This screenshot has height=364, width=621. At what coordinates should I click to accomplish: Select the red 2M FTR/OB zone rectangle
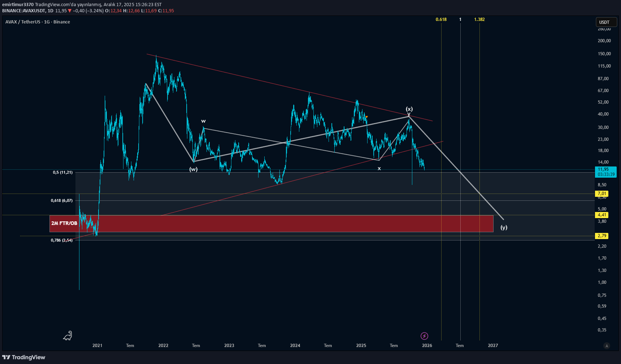coord(271,224)
